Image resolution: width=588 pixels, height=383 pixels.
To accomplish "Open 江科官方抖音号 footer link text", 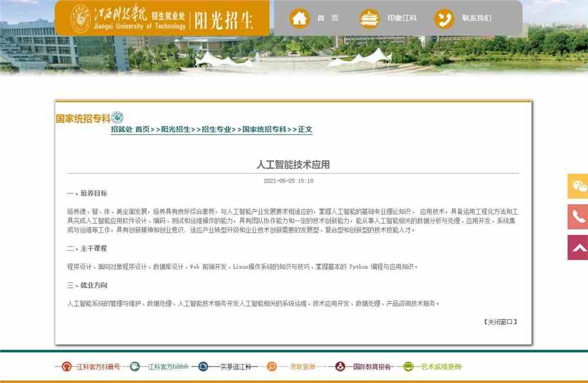I will pyautogui.click(x=98, y=367).
